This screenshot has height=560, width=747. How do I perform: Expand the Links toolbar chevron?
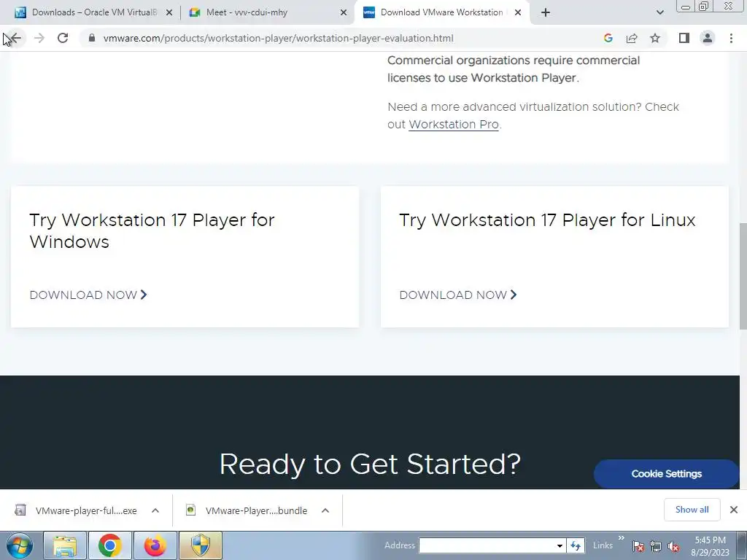(622, 538)
